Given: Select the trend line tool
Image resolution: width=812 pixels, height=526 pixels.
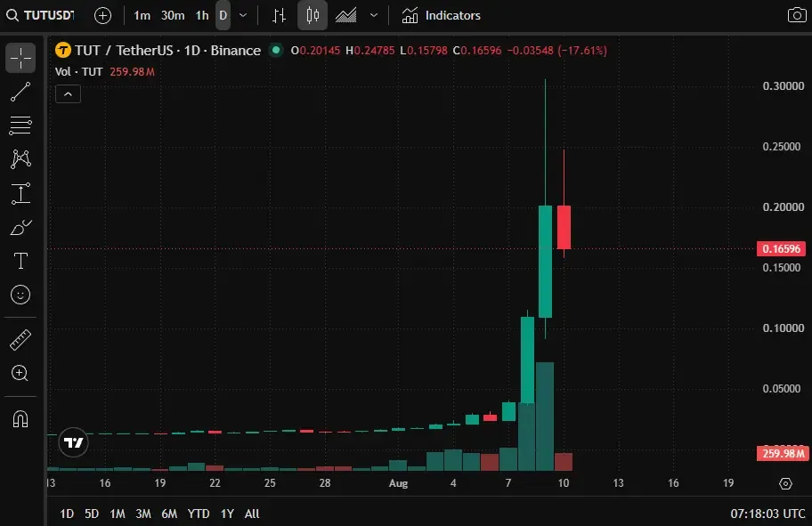Looking at the screenshot, I should pyautogui.click(x=20, y=92).
